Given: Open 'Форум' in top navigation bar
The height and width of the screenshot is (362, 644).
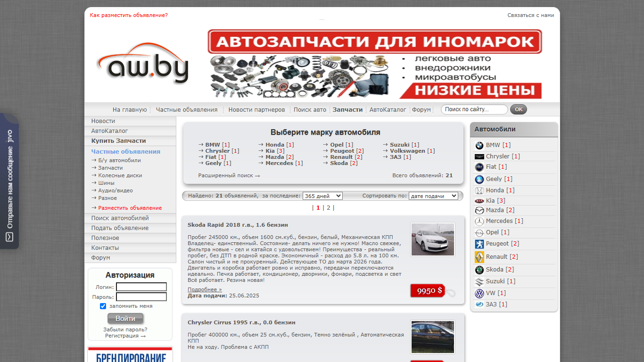Looking at the screenshot, I should point(421,110).
